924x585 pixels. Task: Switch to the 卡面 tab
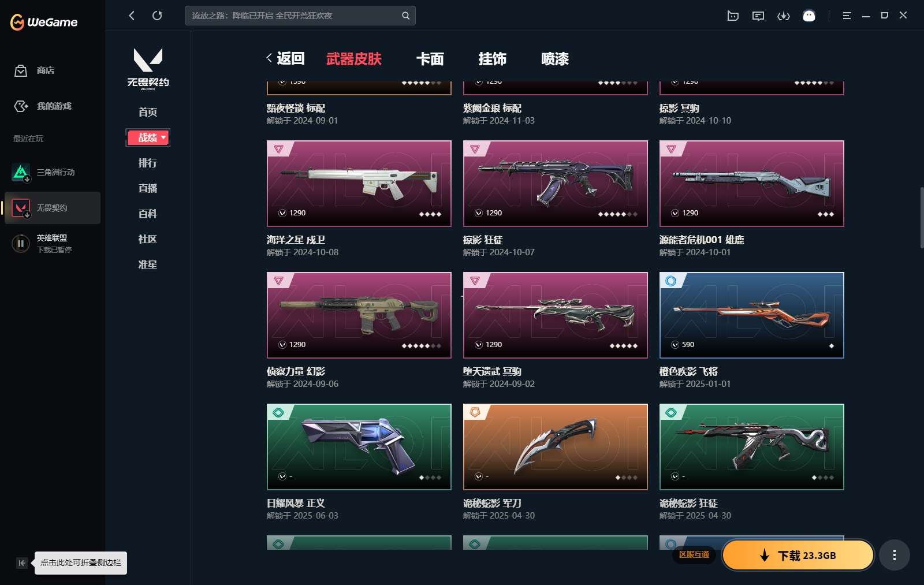click(x=430, y=59)
